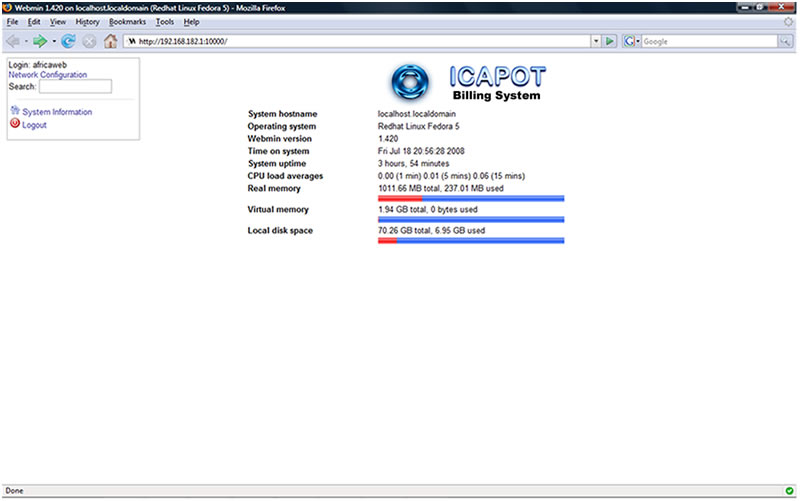Viewport: 800px width, 501px height.
Task: Click the 'Done' status bar text
Action: click(14, 491)
